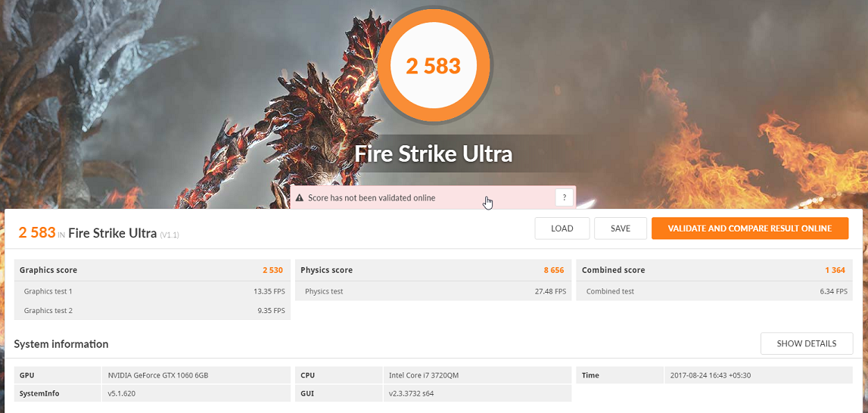
Task: Expand system info with SHOW DETAILS
Action: point(806,343)
